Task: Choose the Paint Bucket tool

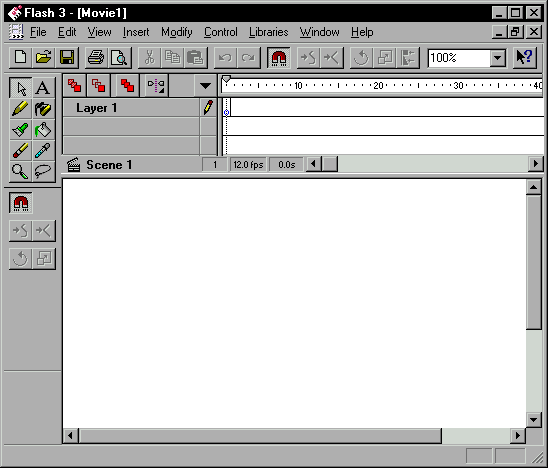Action: (43, 130)
